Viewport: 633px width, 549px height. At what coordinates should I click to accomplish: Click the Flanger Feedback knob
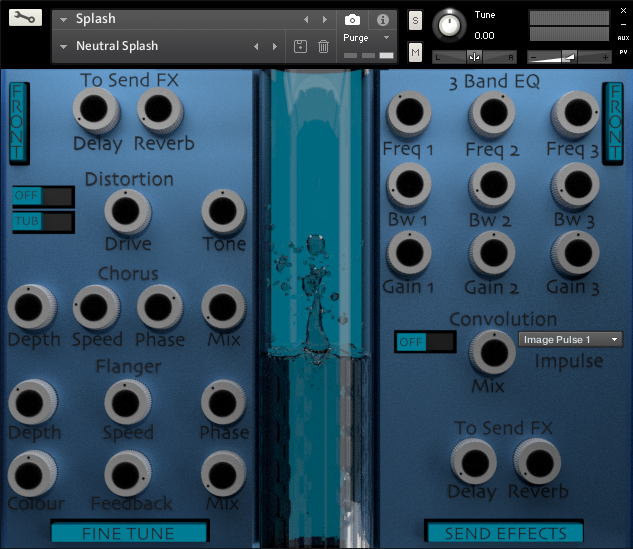tap(127, 475)
